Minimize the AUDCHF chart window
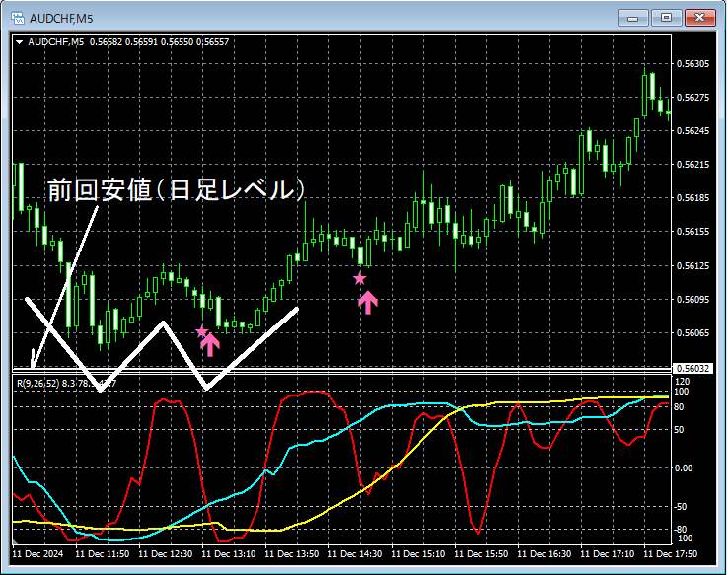This screenshot has height=575, width=728. coord(633,18)
